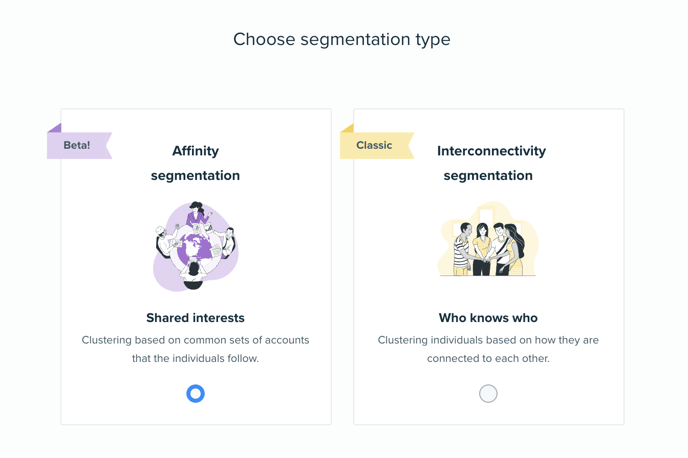The width and height of the screenshot is (688, 458).
Task: Click the Shared interests subheading
Action: pos(195,318)
